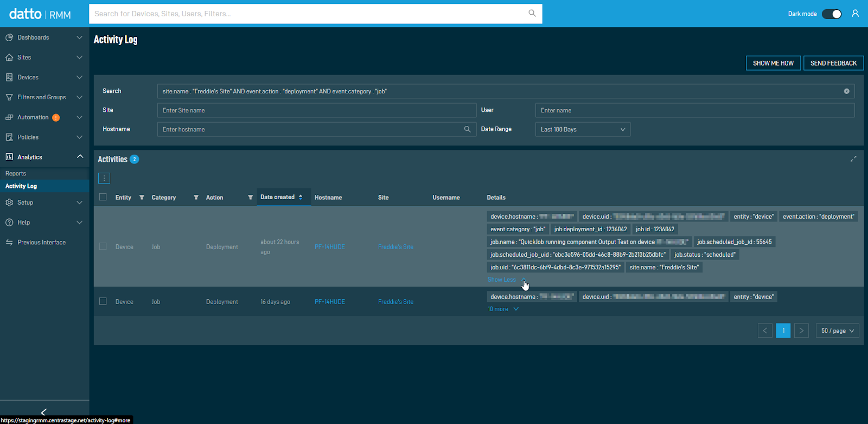Open Freddie's Site link in the 16 days row
The height and width of the screenshot is (424, 868).
point(395,302)
